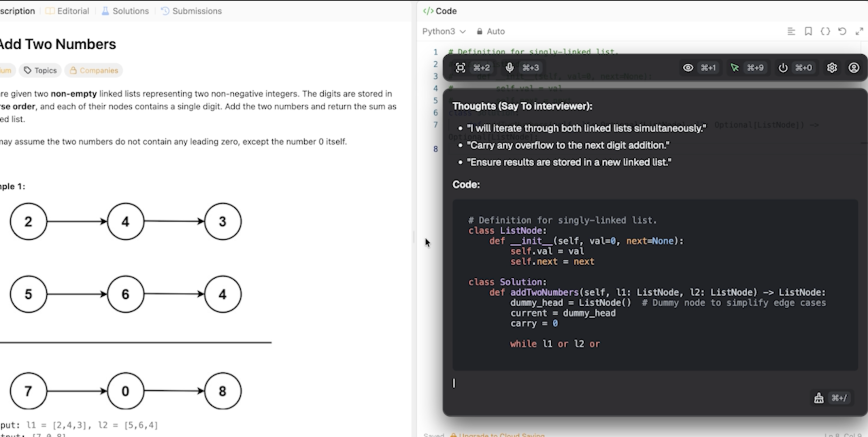The width and height of the screenshot is (868, 437).
Task: Expand the editor to fullscreen
Action: tap(860, 31)
